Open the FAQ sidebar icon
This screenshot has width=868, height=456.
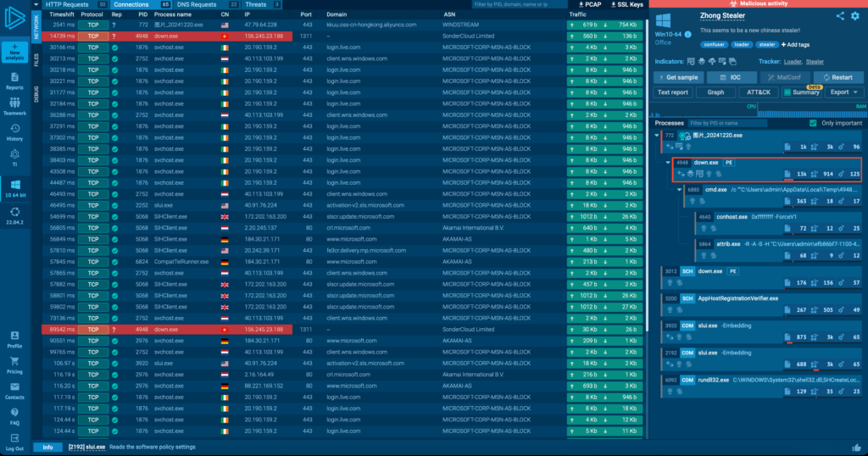pos(14,417)
